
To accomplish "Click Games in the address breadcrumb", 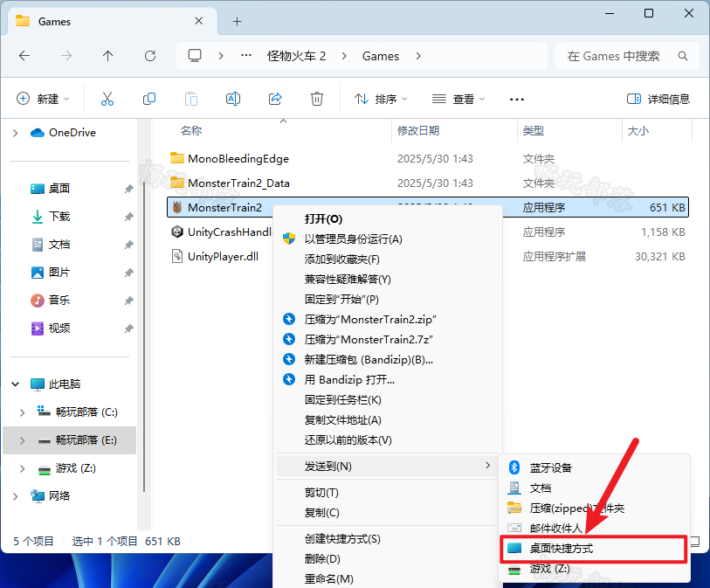I will 381,56.
